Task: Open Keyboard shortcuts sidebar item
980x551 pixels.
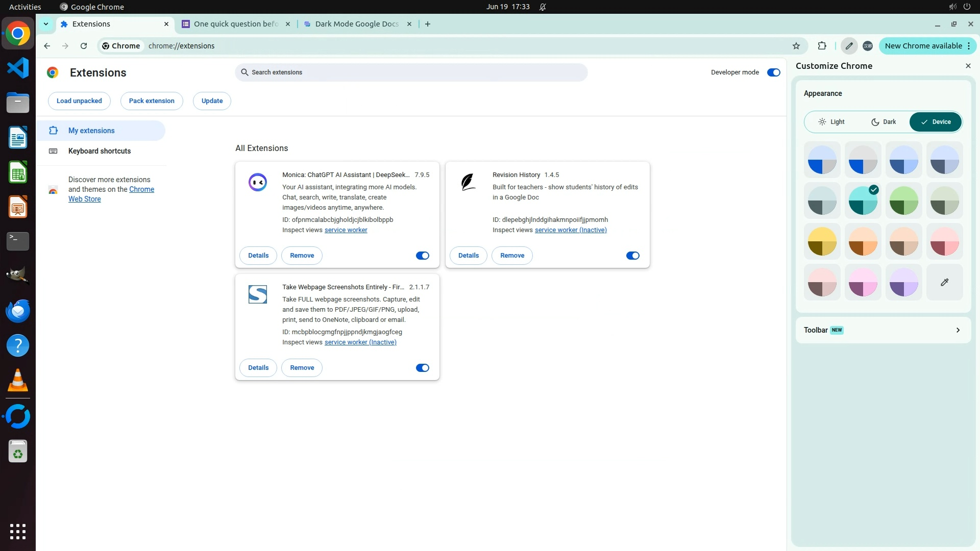Action: coord(100,151)
